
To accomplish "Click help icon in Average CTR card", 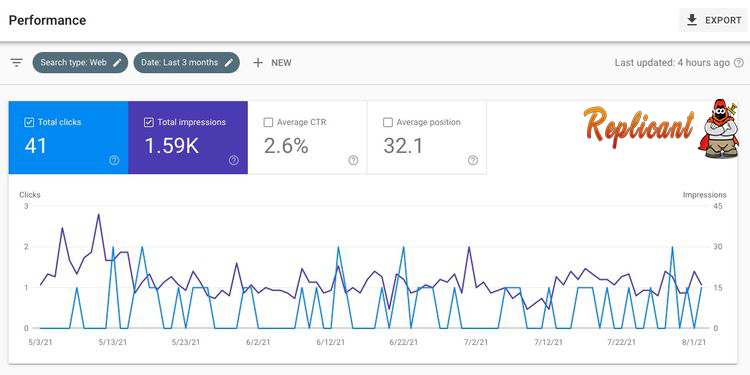I will click(353, 160).
